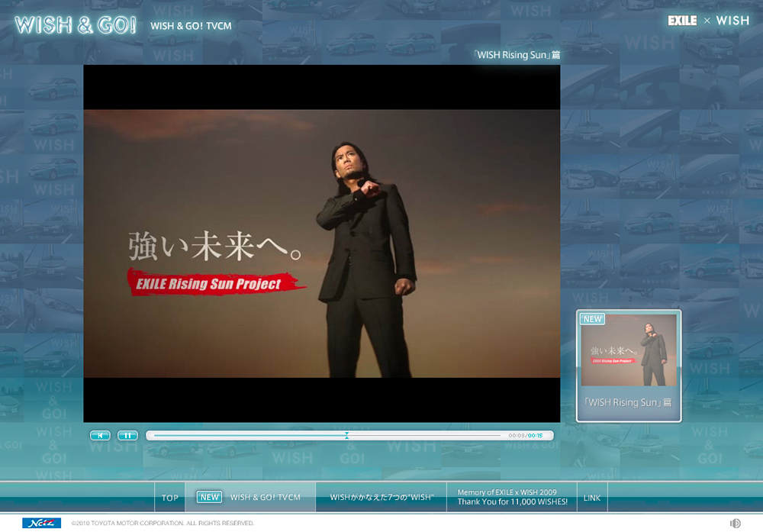Open WISHがかなえた7つの"WISH" menu item
763x532 pixels.
(381, 497)
